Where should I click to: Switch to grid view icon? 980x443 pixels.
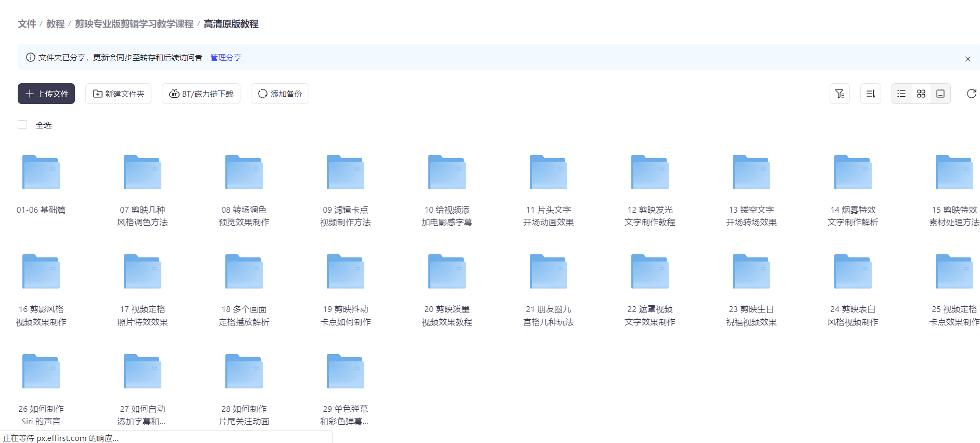[x=921, y=94]
